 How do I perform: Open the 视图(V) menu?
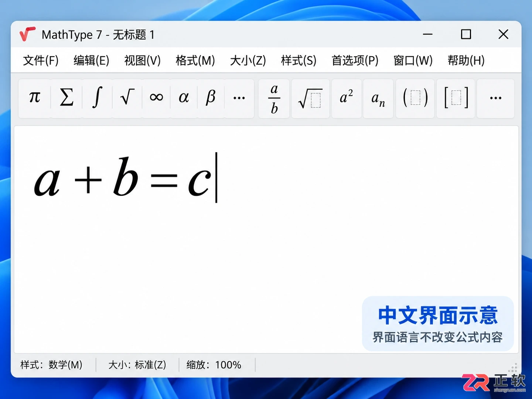coord(142,60)
